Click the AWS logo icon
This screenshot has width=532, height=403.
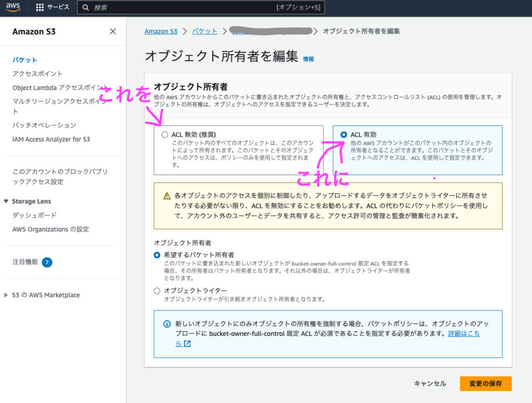point(13,7)
